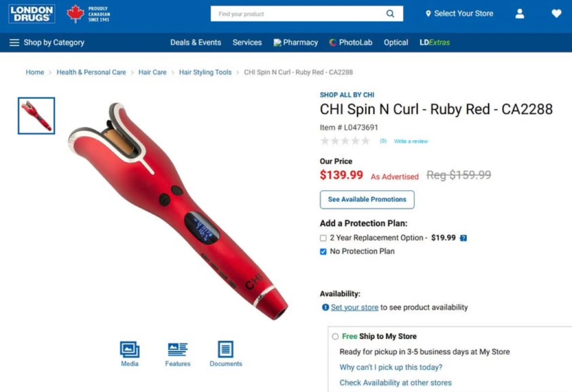This screenshot has width=572, height=392.
Task: Expand See Available Promotions
Action: (x=367, y=199)
